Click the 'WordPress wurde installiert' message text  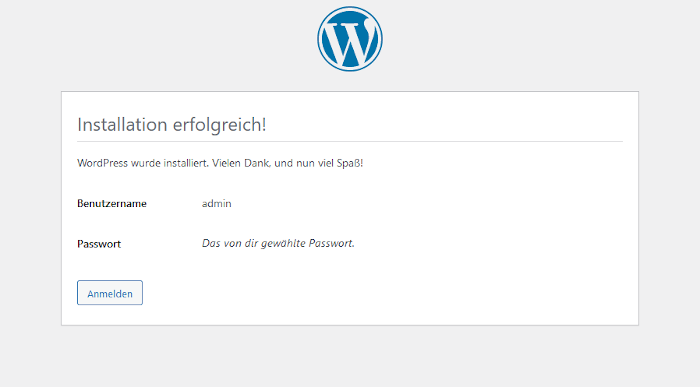coord(220,163)
